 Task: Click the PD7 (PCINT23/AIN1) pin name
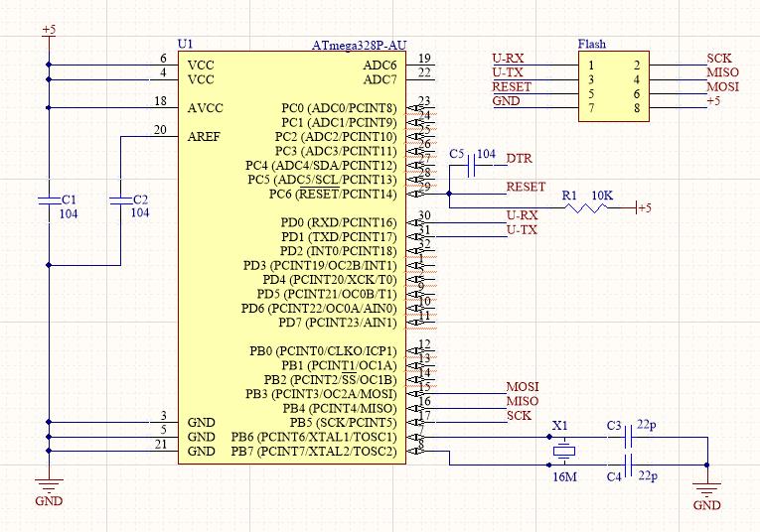pos(338,323)
